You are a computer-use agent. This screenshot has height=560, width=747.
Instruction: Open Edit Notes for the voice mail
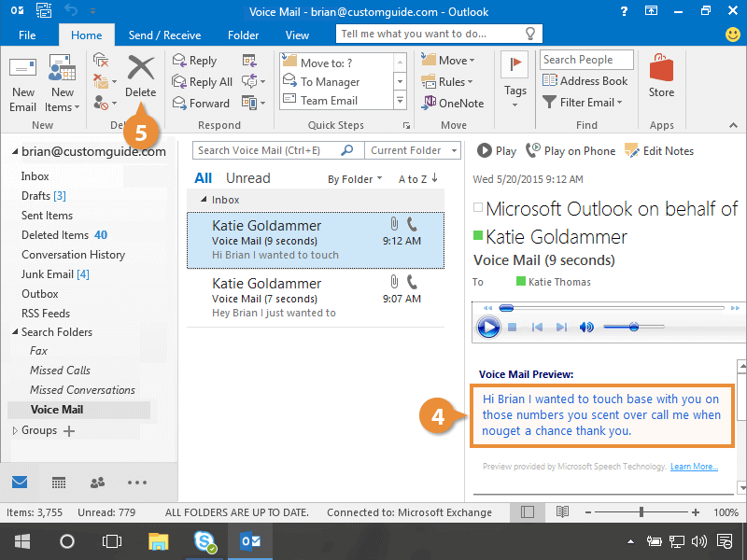(631, 150)
